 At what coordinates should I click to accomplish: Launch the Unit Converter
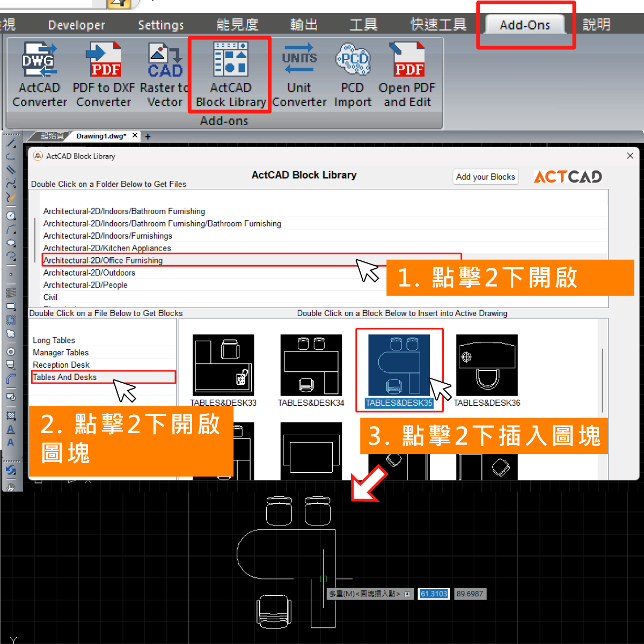(299, 75)
